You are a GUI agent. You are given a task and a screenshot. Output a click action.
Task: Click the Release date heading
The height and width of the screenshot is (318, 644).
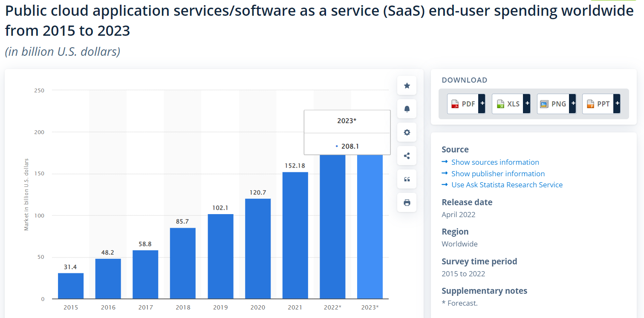coord(467,202)
